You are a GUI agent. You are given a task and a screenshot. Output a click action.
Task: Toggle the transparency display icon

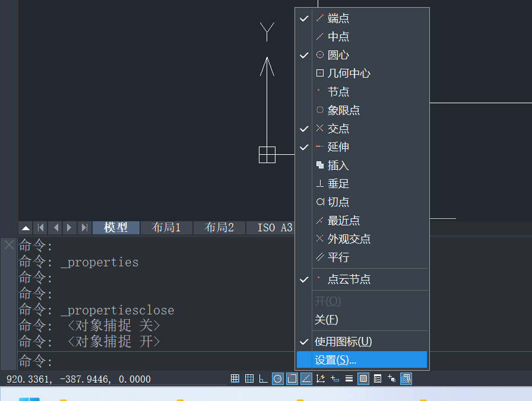click(x=363, y=378)
